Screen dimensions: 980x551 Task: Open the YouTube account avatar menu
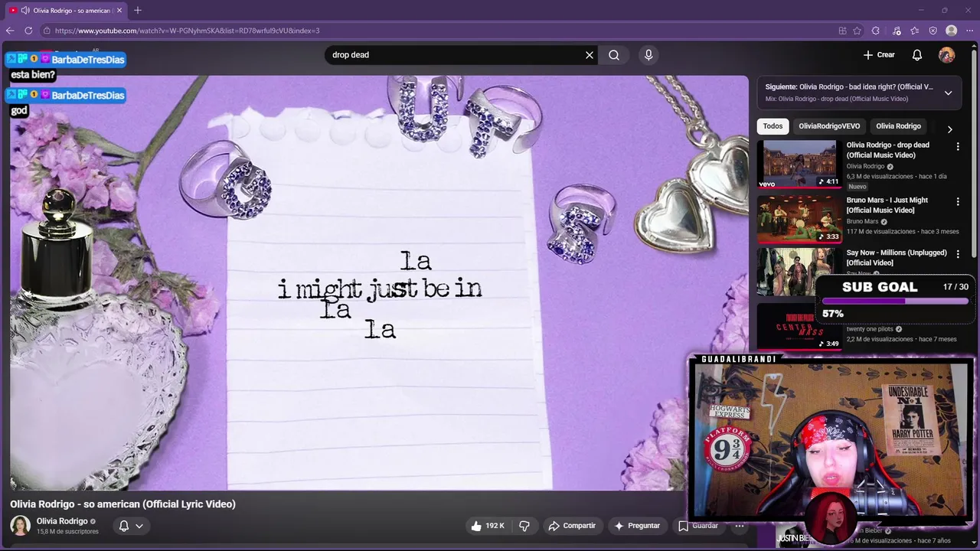(x=947, y=55)
